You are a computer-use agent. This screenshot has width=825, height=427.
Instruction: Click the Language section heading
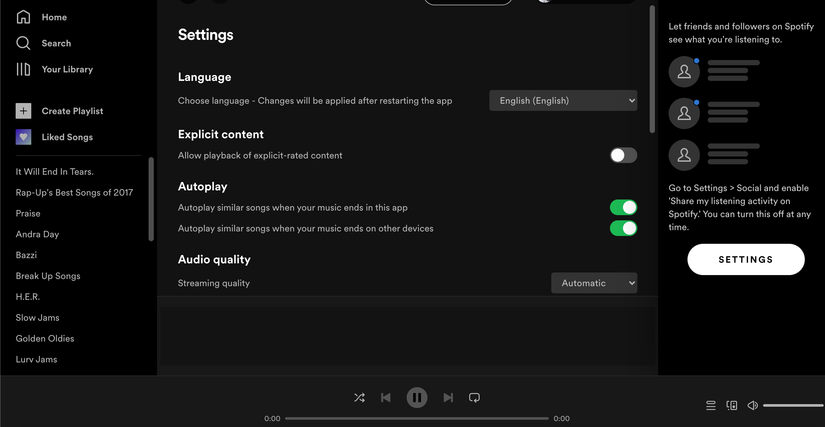pyautogui.click(x=205, y=77)
